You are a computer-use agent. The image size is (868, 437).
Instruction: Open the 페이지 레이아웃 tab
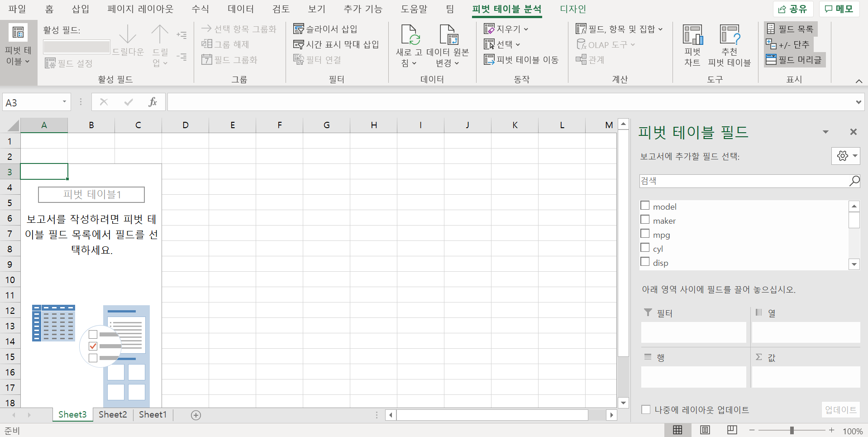click(140, 9)
